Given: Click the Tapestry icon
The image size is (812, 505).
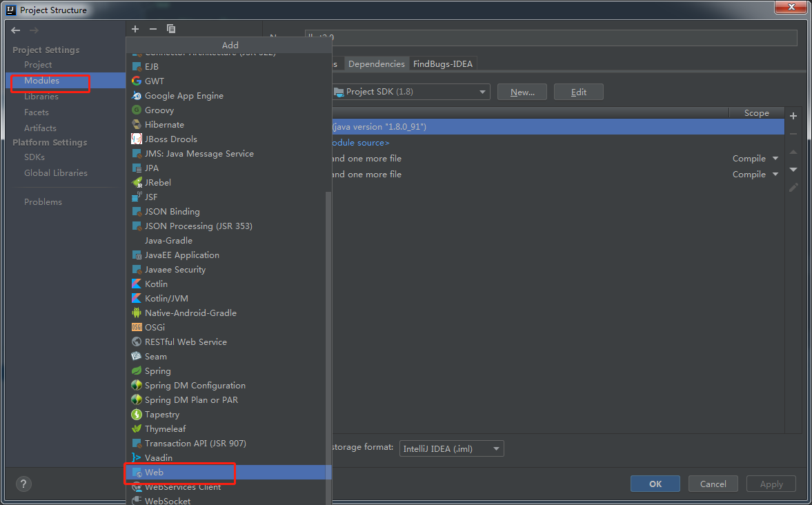Looking at the screenshot, I should [136, 415].
